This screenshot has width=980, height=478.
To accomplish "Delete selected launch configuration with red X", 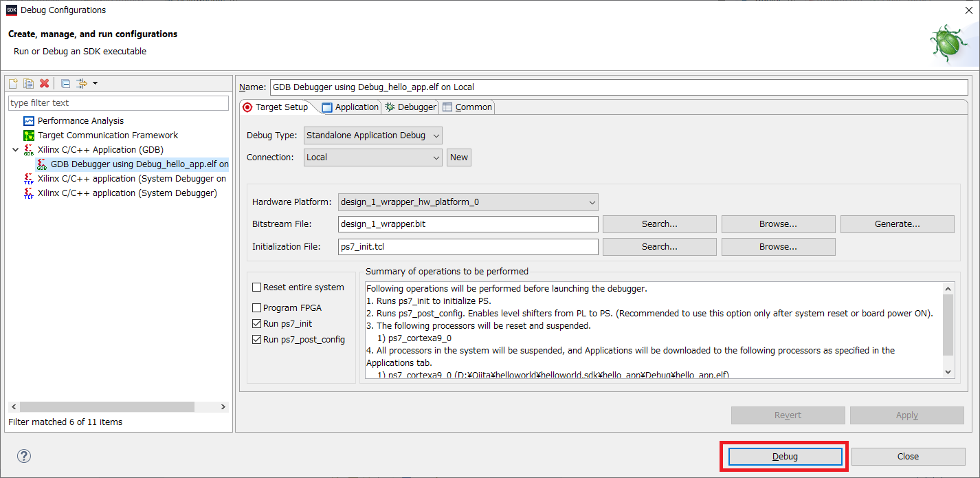I will point(45,83).
